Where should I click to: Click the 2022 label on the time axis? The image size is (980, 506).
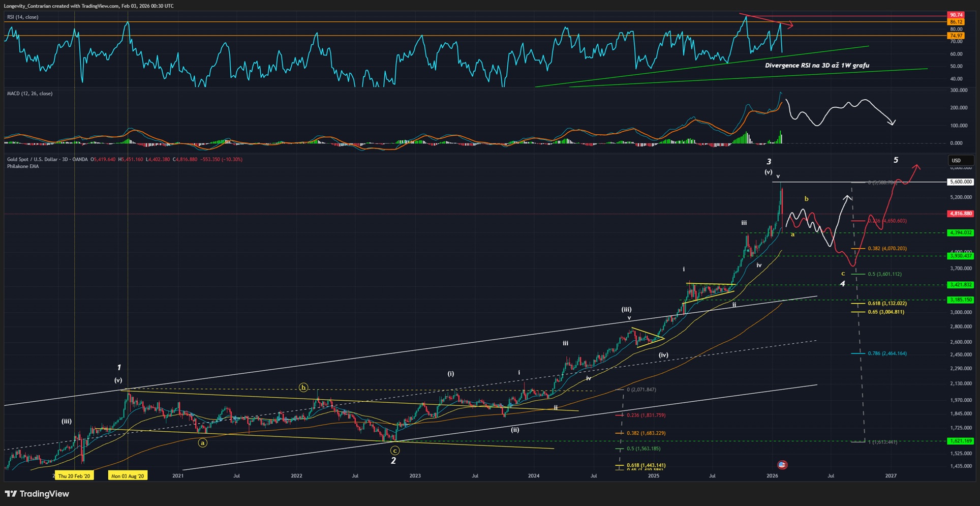[296, 476]
